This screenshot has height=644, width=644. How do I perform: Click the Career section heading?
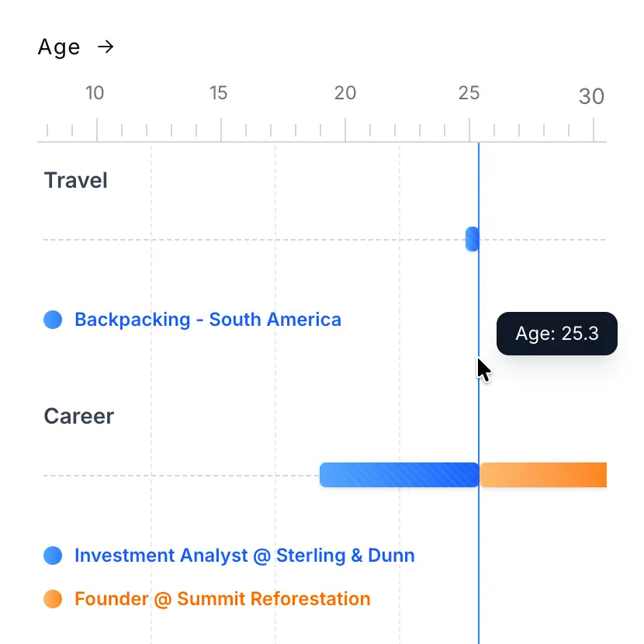[79, 417]
